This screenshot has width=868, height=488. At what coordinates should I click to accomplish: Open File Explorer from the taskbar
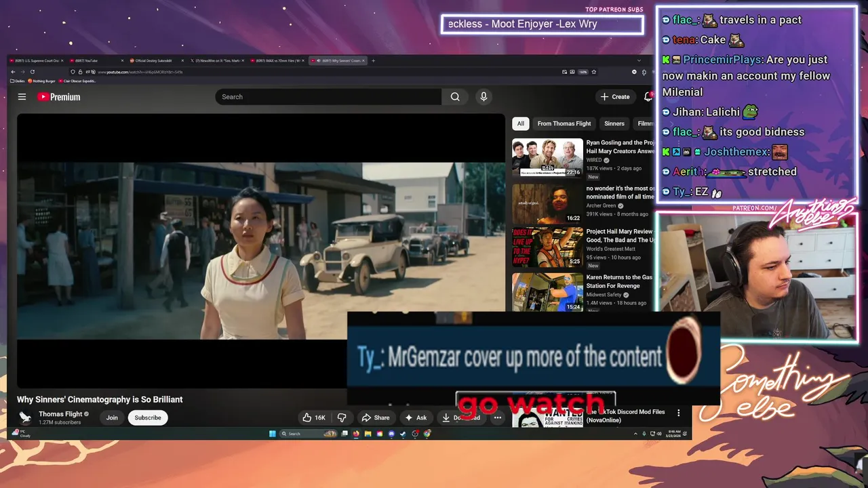pos(368,434)
